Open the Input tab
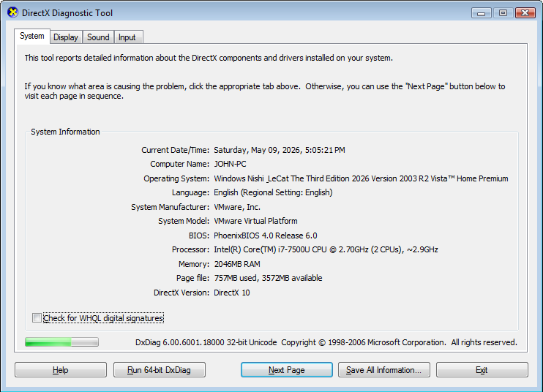This screenshot has height=392, width=543. (x=127, y=37)
